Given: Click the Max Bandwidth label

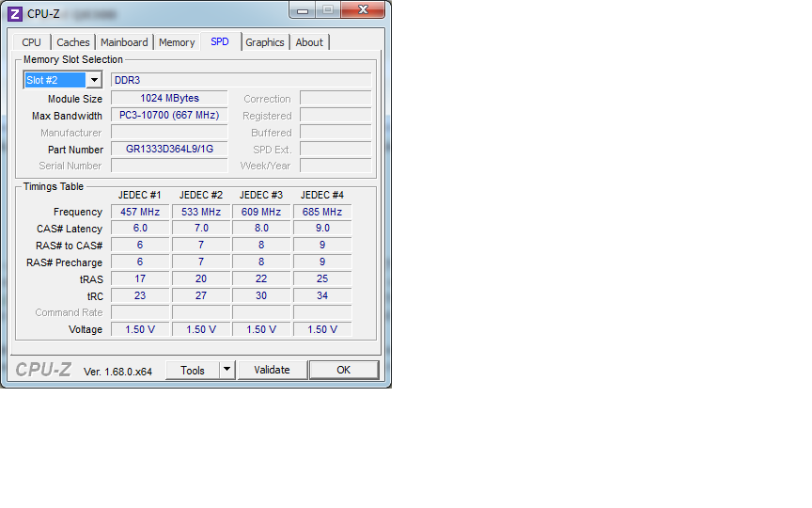Looking at the screenshot, I should click(67, 116).
